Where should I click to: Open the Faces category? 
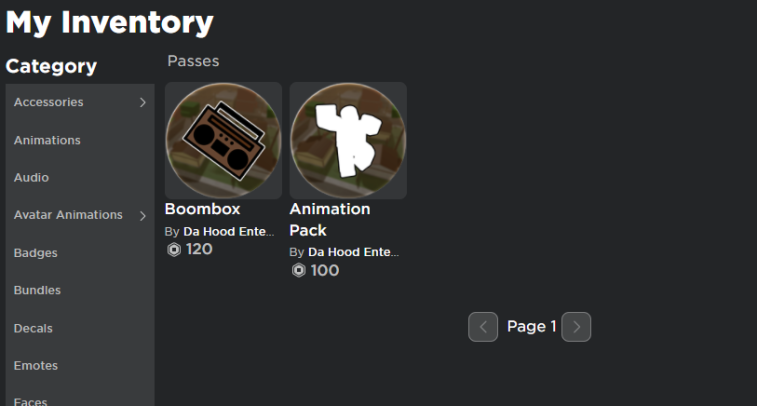click(x=30, y=401)
